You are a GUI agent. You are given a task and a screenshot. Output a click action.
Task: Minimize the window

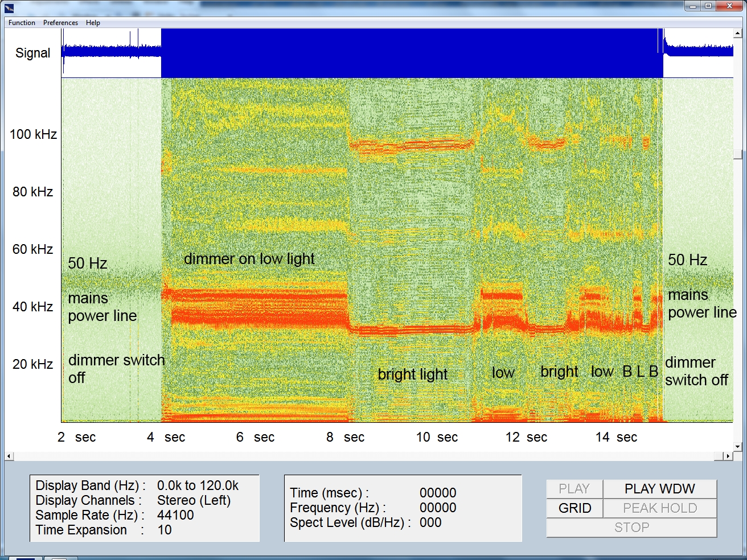point(693,6)
